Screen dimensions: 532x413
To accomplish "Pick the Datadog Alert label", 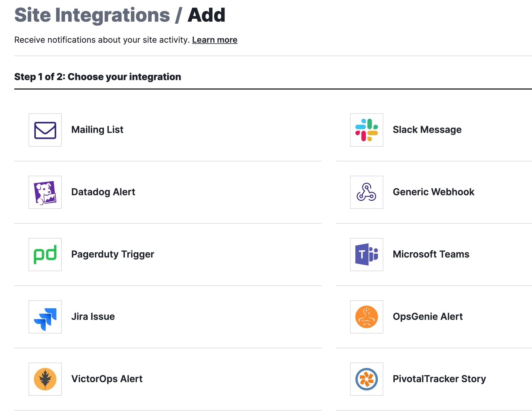I will click(x=103, y=192).
